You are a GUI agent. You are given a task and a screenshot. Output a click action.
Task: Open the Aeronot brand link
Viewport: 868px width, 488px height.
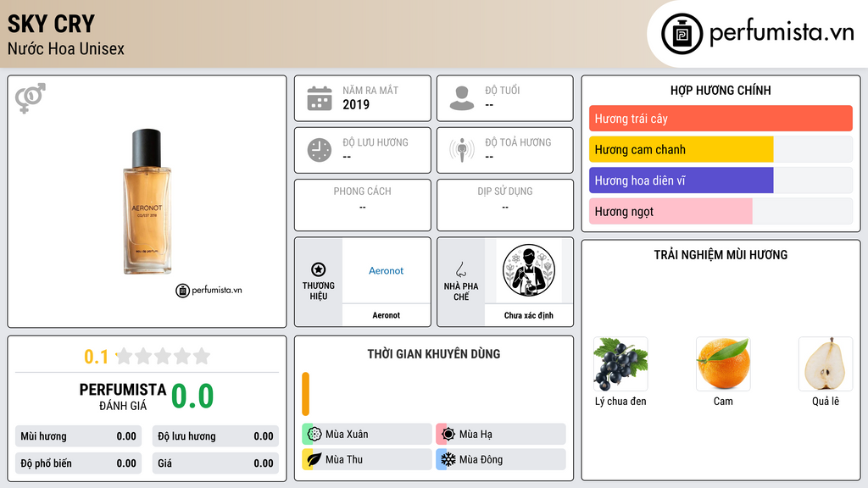point(386,270)
